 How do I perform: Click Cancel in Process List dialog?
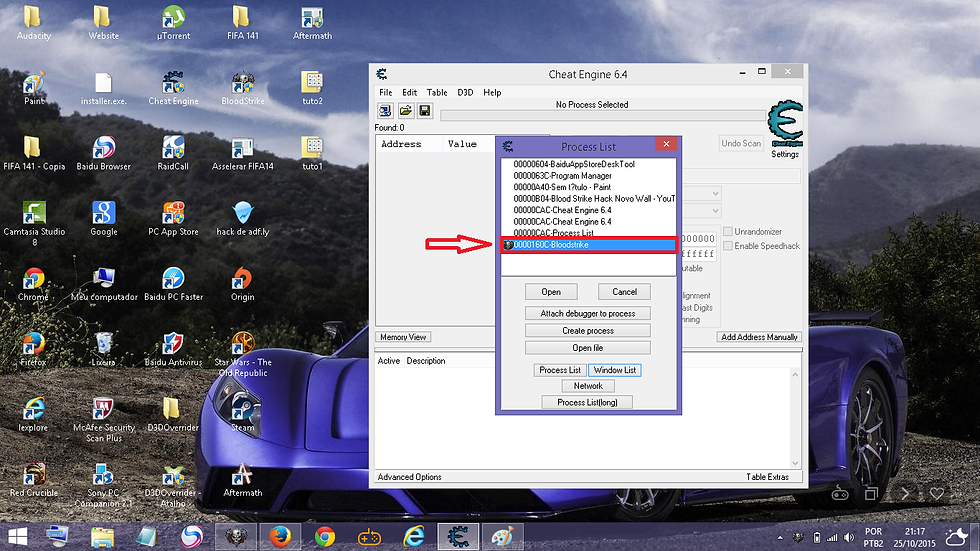624,292
